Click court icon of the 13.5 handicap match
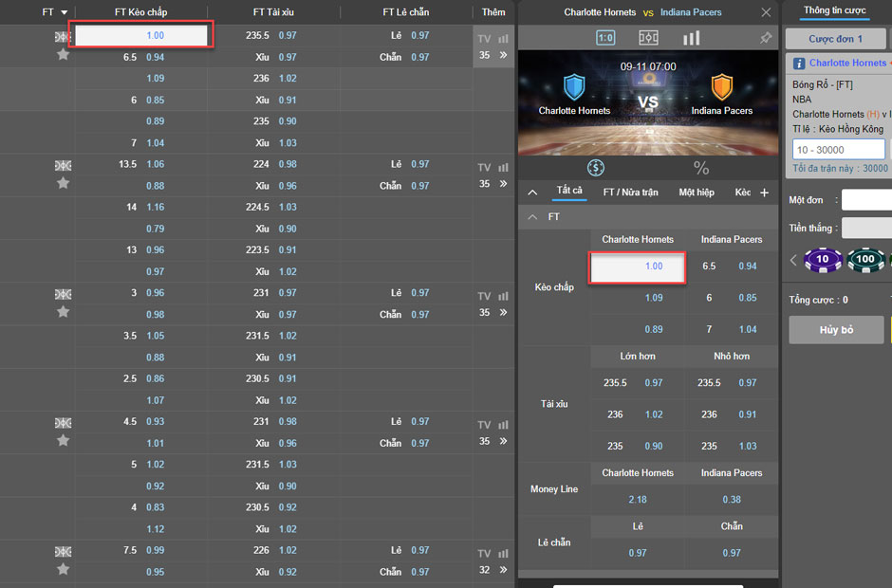The image size is (892, 588). click(x=63, y=165)
